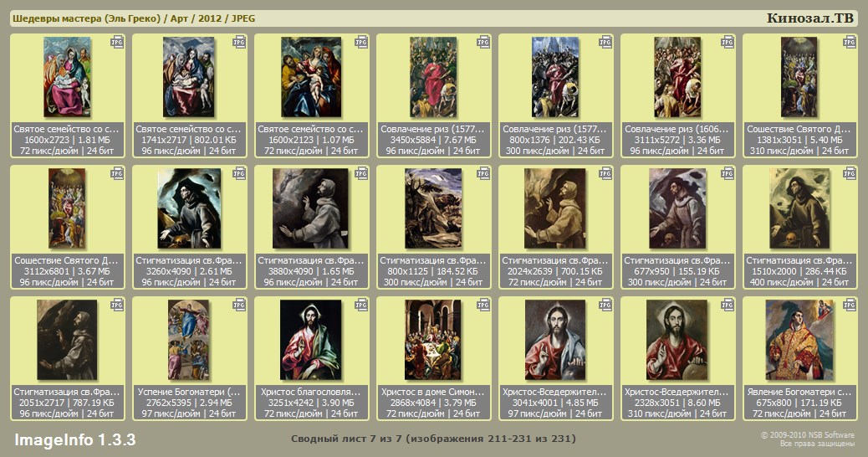This screenshot has width=868, height=457.
Task: Open the Явление Богоматери painting thumbnail
Action: (799, 339)
